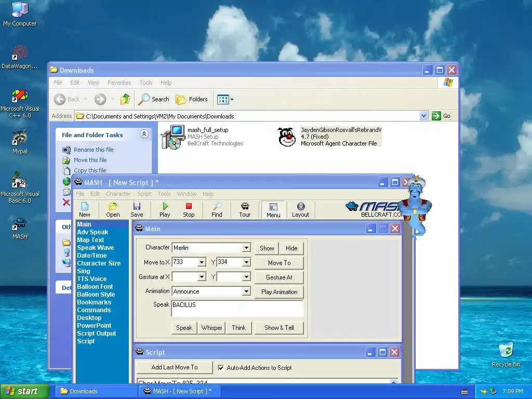
Task: Click the Windows start button
Action: [x=24, y=392]
